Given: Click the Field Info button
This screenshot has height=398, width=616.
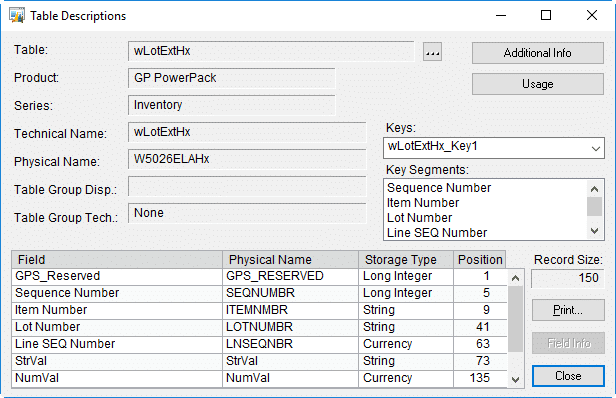Looking at the screenshot, I should click(x=568, y=343).
